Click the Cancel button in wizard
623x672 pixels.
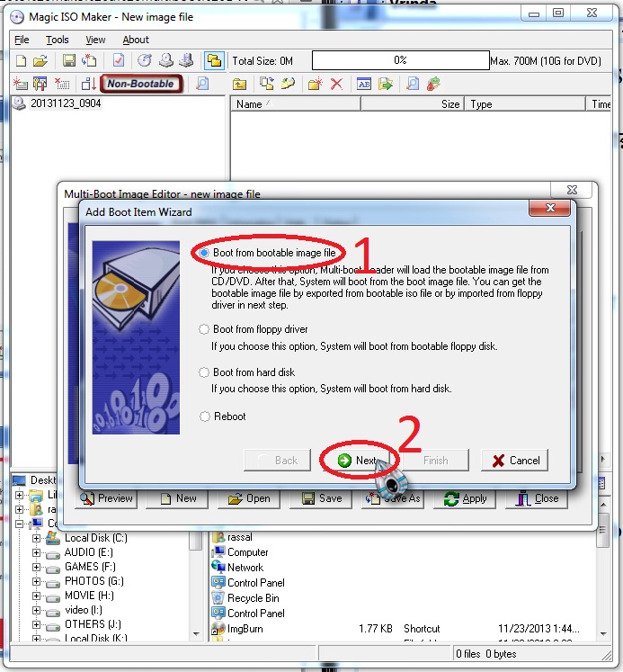point(514,461)
